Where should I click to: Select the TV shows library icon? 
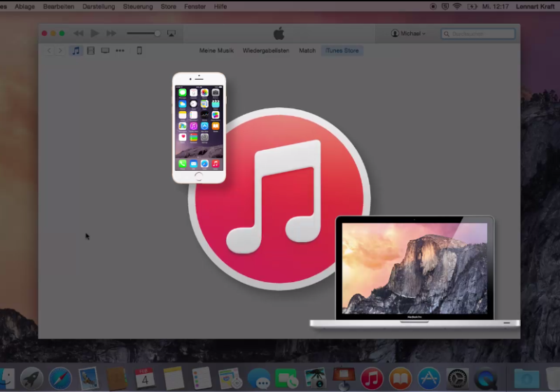[105, 50]
